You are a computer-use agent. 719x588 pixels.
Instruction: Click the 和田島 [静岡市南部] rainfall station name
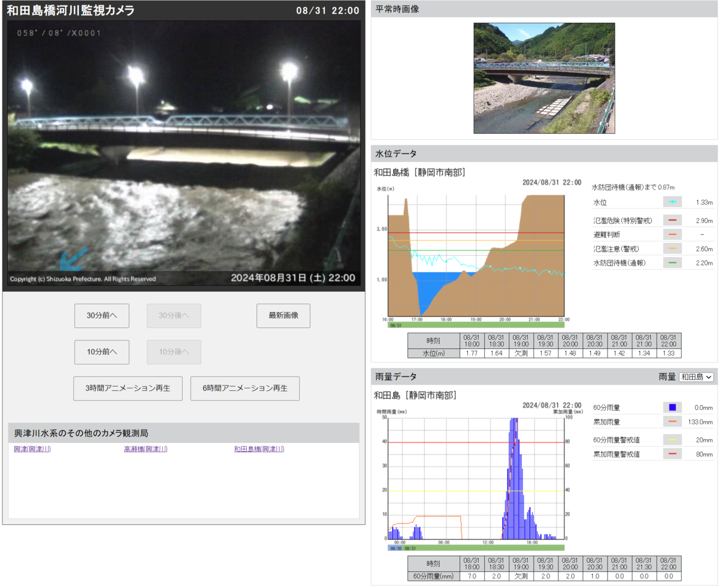click(x=415, y=395)
